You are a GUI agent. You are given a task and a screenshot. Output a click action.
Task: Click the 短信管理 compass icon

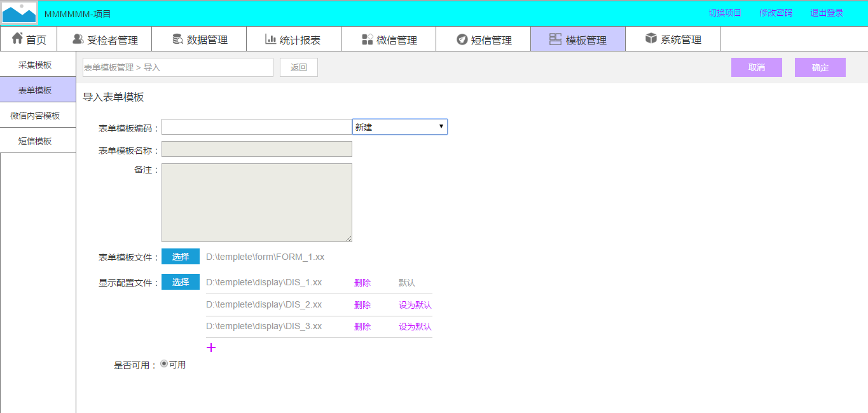(x=462, y=39)
